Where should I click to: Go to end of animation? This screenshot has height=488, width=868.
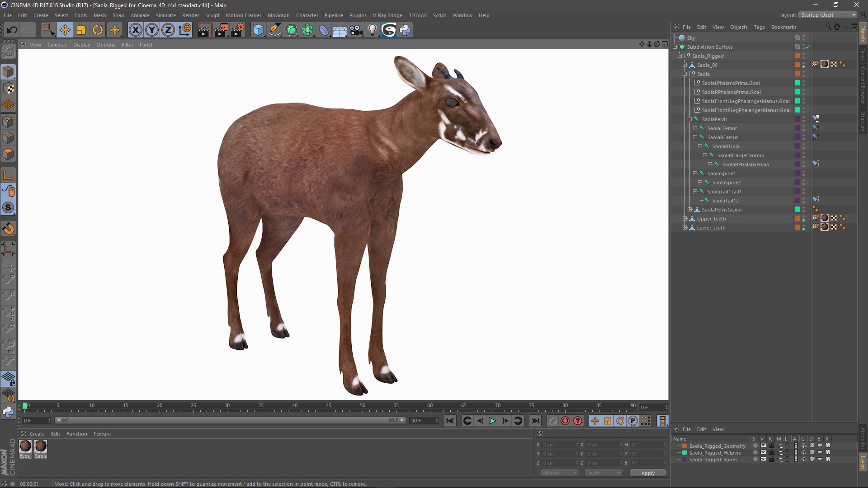[535, 421]
